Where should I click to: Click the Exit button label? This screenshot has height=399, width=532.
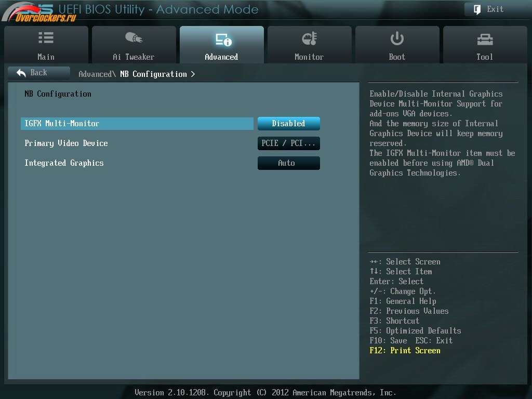[x=495, y=9]
